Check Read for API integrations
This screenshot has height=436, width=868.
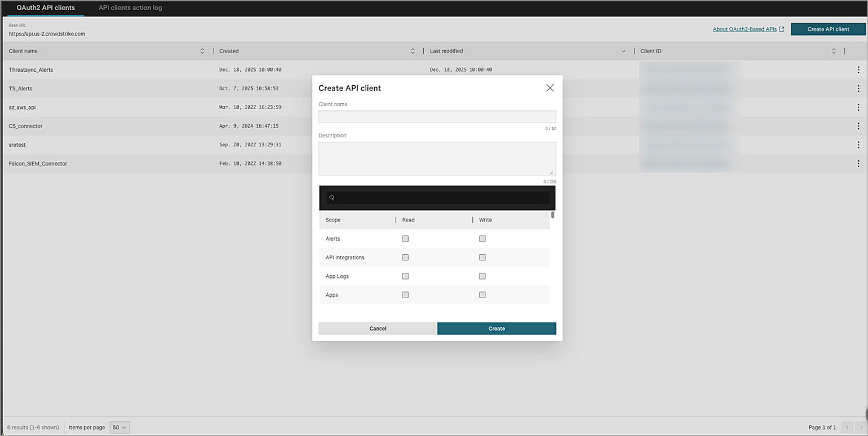(x=405, y=257)
